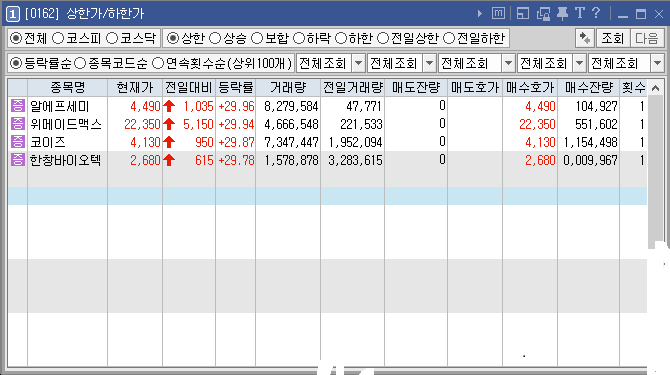Screen dimensions: 670x375
Task: Pin the window with the pushpin icon
Action: pos(562,14)
